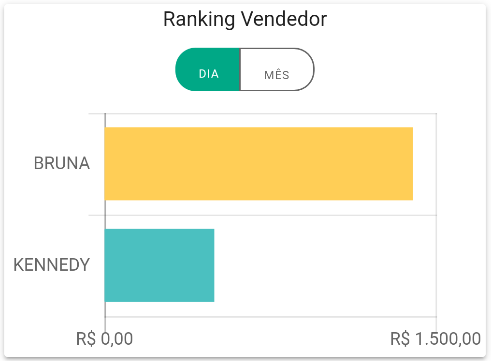Activate the green DIA segment button
Image resolution: width=491 pixels, height=361 pixels.
tap(208, 69)
